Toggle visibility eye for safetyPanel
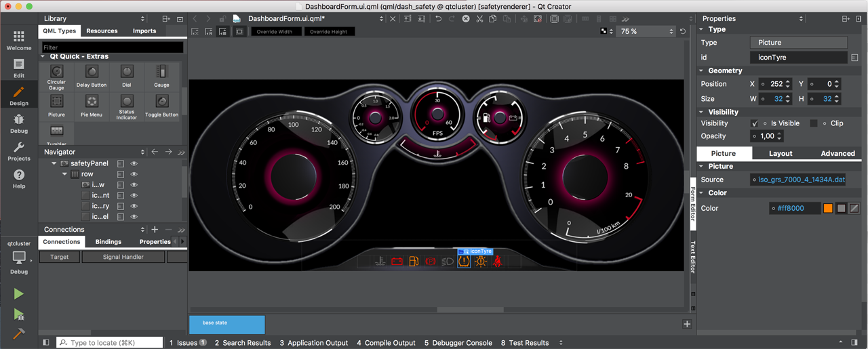Image resolution: width=868 pixels, height=349 pixels. 134,164
